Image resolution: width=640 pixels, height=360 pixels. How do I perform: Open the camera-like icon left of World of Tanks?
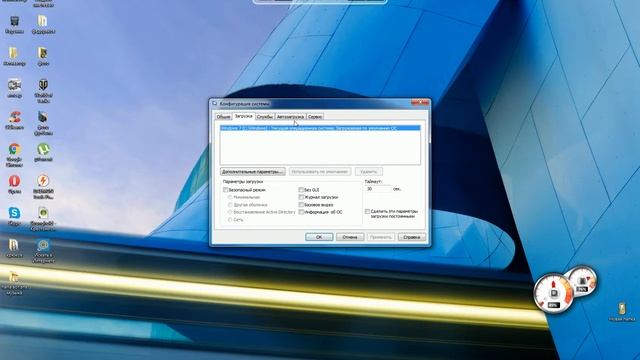click(x=14, y=85)
